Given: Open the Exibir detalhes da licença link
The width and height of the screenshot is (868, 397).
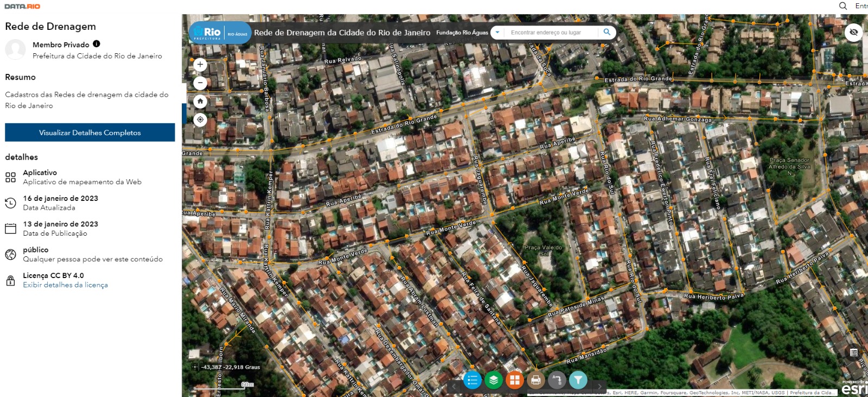Looking at the screenshot, I should pyautogui.click(x=65, y=285).
